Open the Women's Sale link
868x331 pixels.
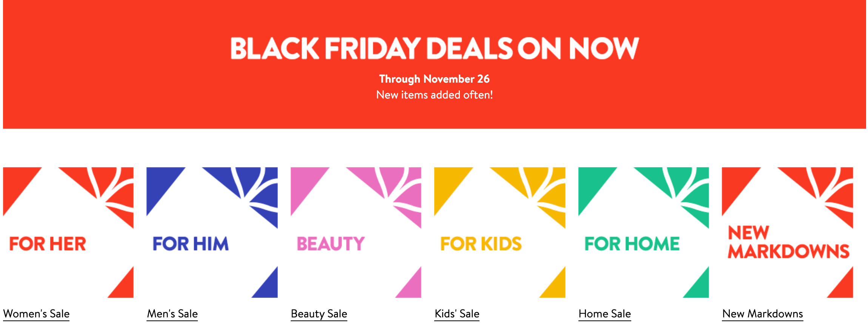tap(36, 313)
